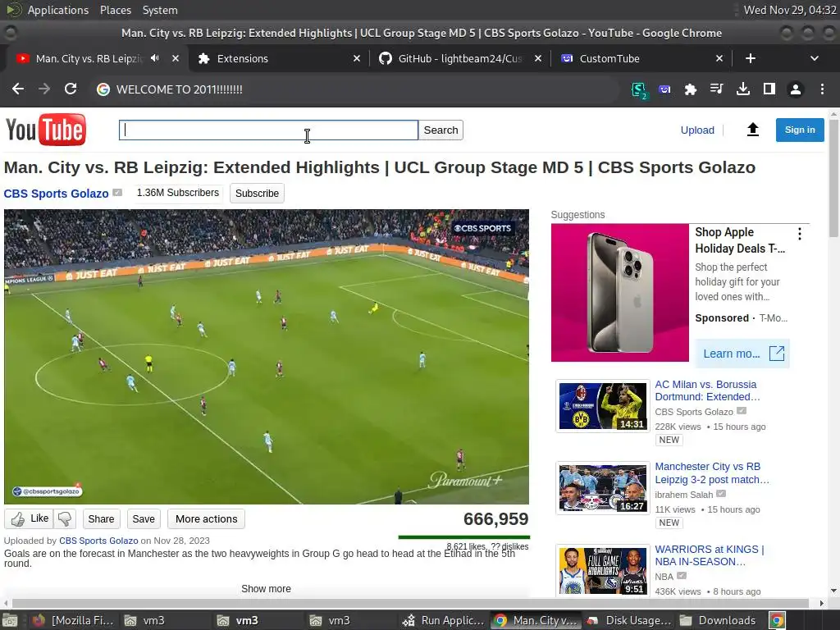Click the Save button
The height and width of the screenshot is (630, 840).
144,518
